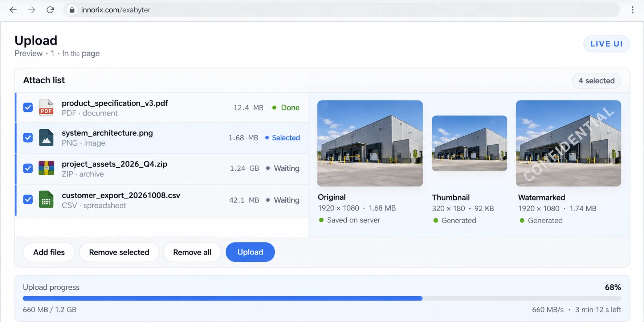Open the Thumbnail image preview
The width and height of the screenshot is (644, 322).
pyautogui.click(x=469, y=143)
